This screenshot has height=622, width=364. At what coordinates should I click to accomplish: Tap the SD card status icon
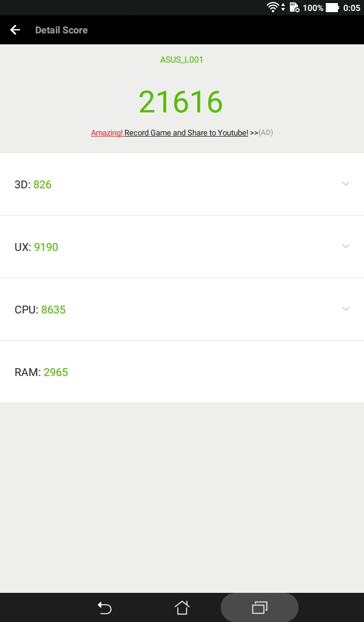click(x=294, y=7)
